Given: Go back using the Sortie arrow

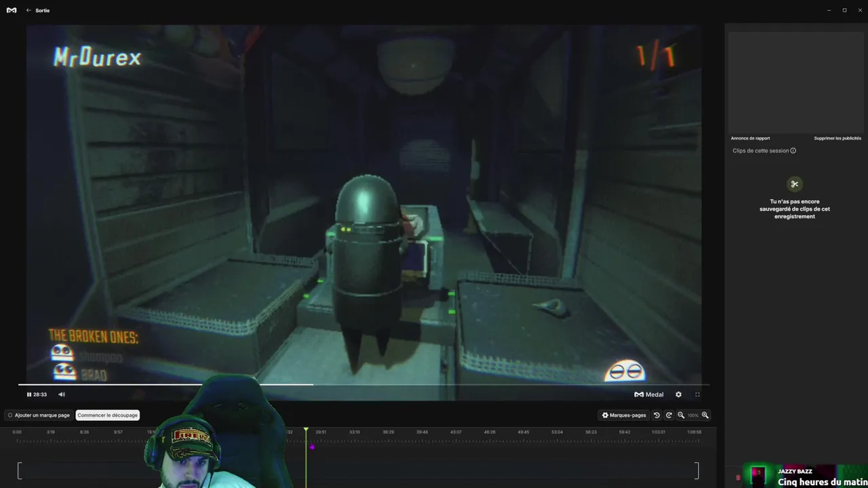Looking at the screenshot, I should 28,10.
